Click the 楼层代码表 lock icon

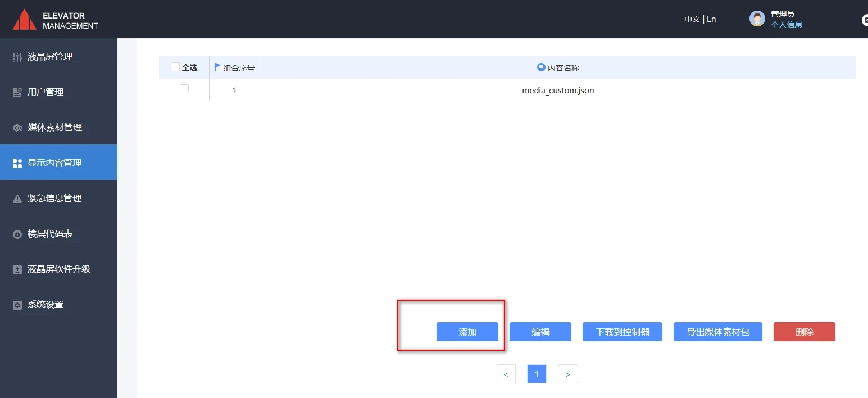tap(17, 234)
